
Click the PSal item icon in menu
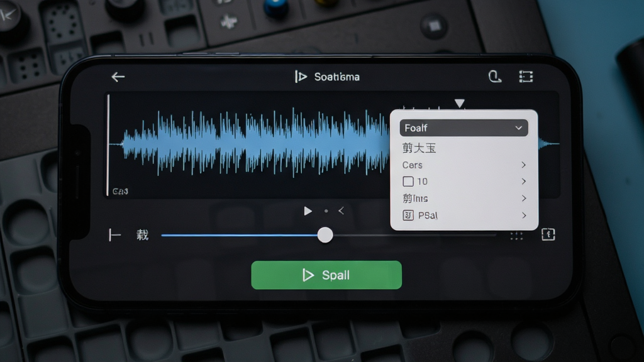(408, 216)
